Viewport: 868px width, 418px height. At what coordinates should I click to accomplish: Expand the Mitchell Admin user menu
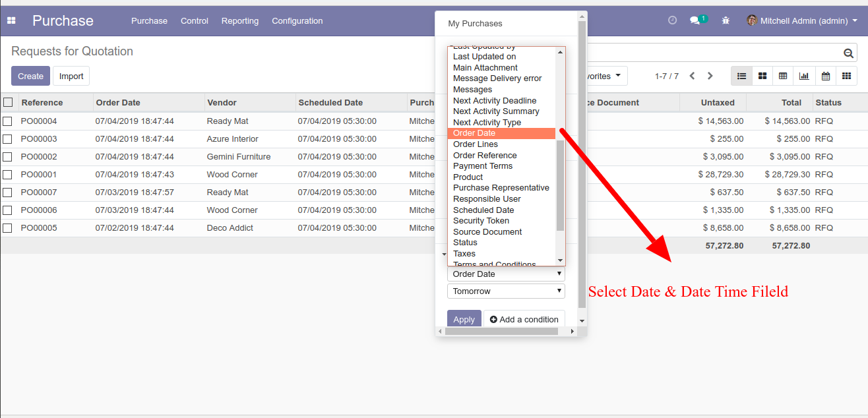click(x=802, y=20)
